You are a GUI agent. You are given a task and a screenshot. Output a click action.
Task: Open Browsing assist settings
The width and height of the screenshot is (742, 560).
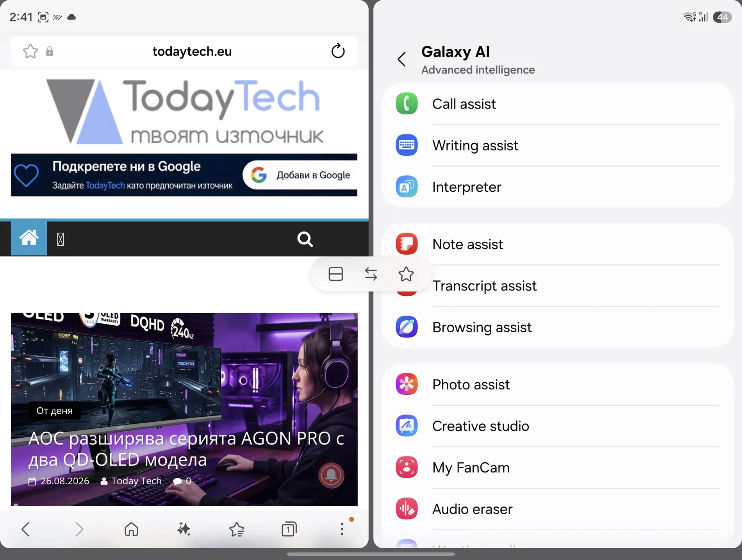pos(558,327)
